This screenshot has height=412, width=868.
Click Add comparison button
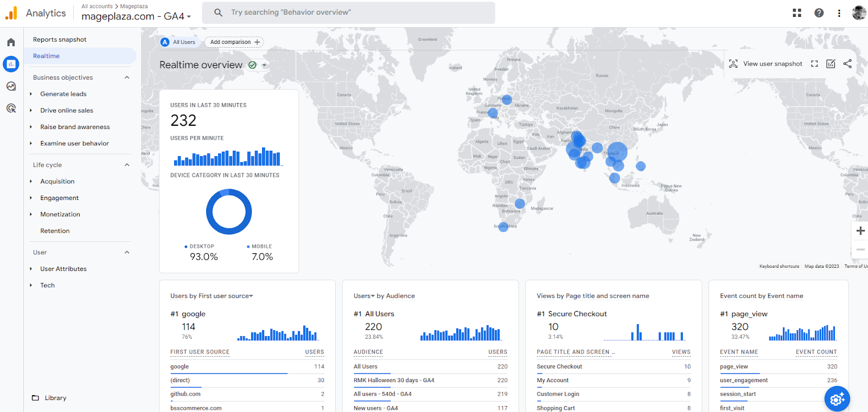point(234,42)
